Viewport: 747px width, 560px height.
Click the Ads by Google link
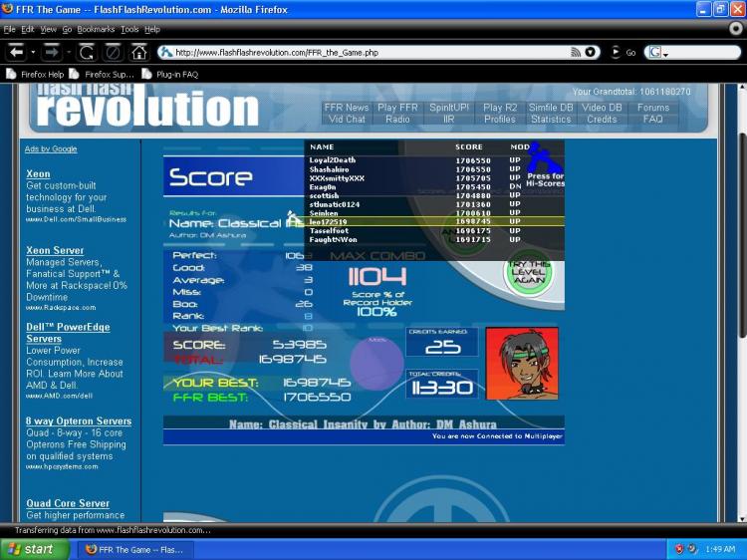pos(51,149)
